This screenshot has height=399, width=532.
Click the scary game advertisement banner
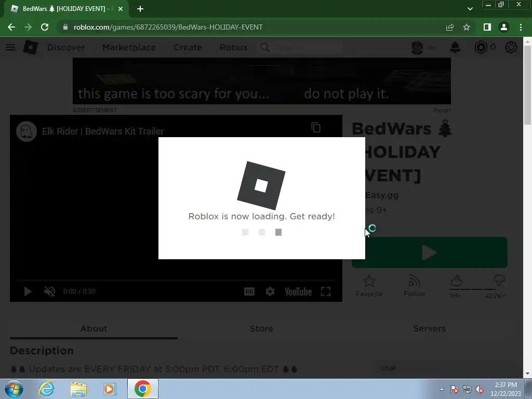tap(262, 81)
